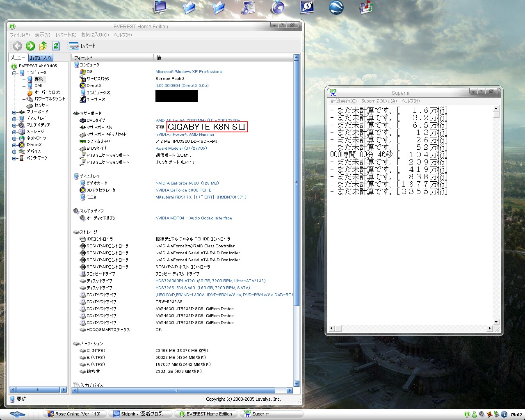This screenshot has height=420, width=525.
Task: Open the NVIDIA GeForce 6800 (128 MB) link
Action: click(187, 183)
